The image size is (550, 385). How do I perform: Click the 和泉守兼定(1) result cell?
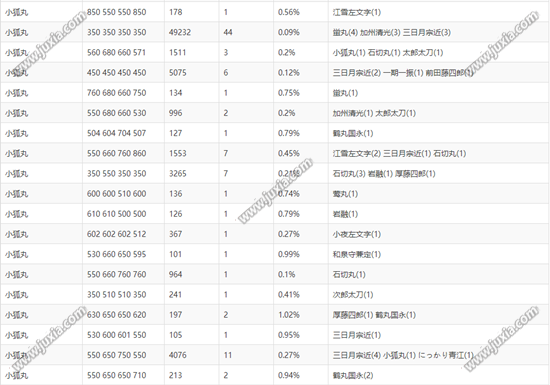(x=357, y=254)
